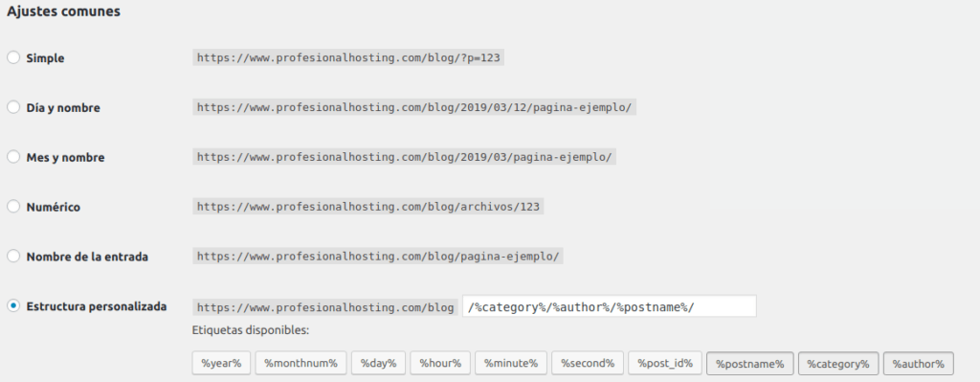The height and width of the screenshot is (382, 980).
Task: Click the Etiquetas disponibles label
Action: [251, 329]
